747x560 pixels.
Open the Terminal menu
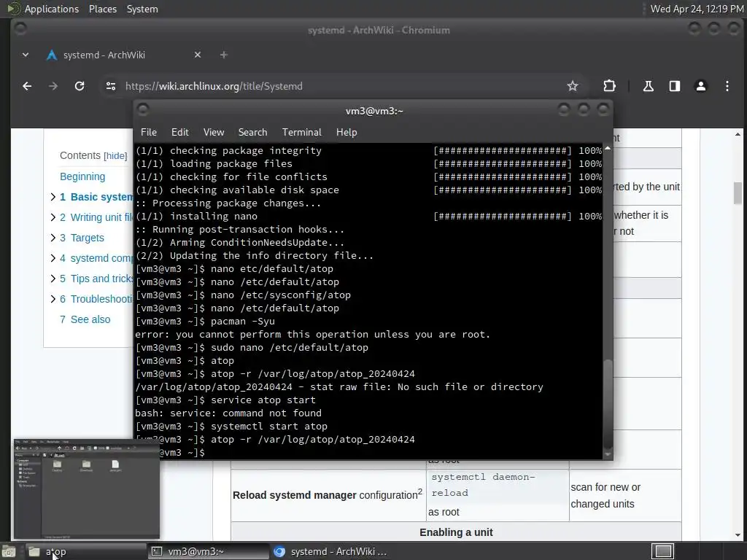tap(301, 133)
